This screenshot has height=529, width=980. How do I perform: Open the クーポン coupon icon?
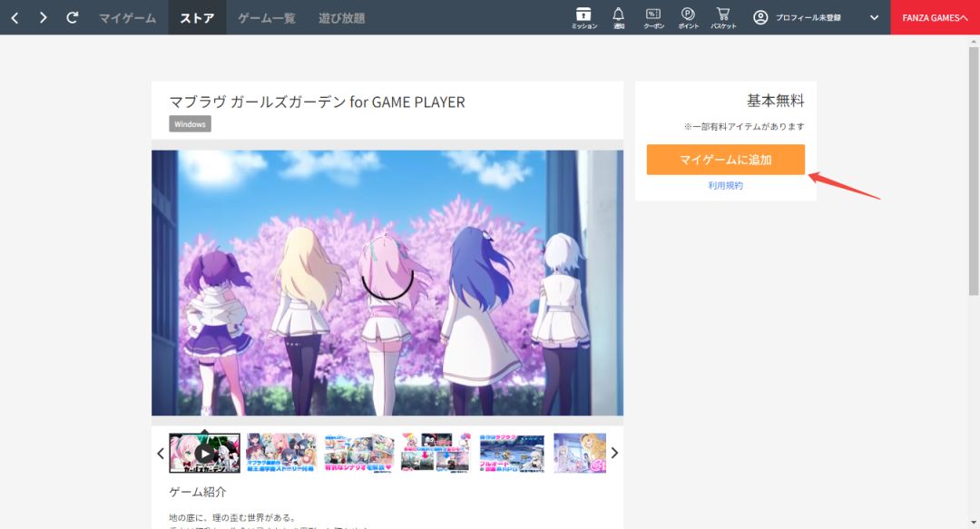653,18
